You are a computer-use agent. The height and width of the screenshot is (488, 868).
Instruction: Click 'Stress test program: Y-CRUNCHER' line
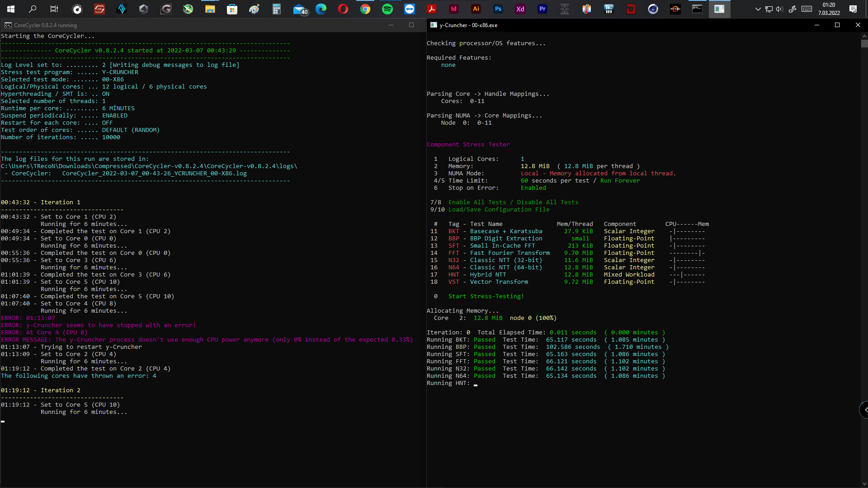click(70, 72)
